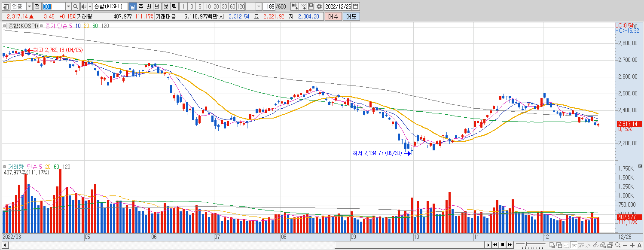This screenshot has height=250, width=644.
Task: Play the chart replay
Action: click(x=488, y=245)
